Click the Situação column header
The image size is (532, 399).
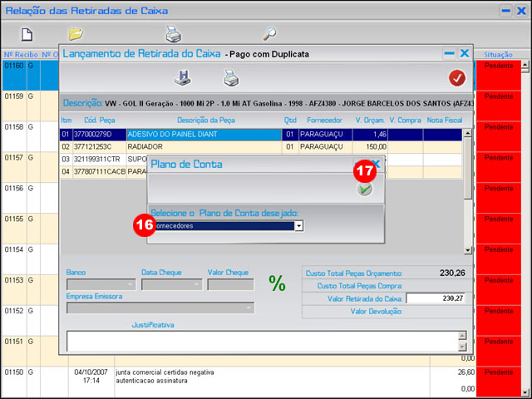[x=501, y=54]
